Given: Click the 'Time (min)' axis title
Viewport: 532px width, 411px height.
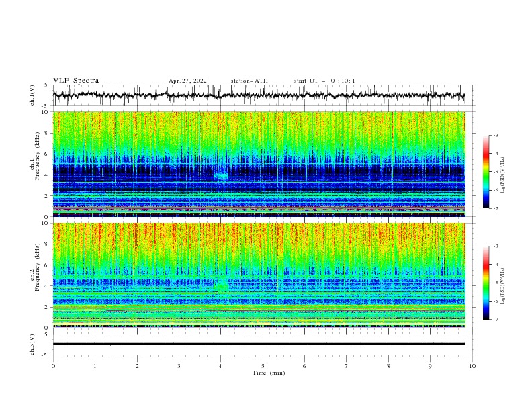Looking at the screenshot, I should point(269,373).
